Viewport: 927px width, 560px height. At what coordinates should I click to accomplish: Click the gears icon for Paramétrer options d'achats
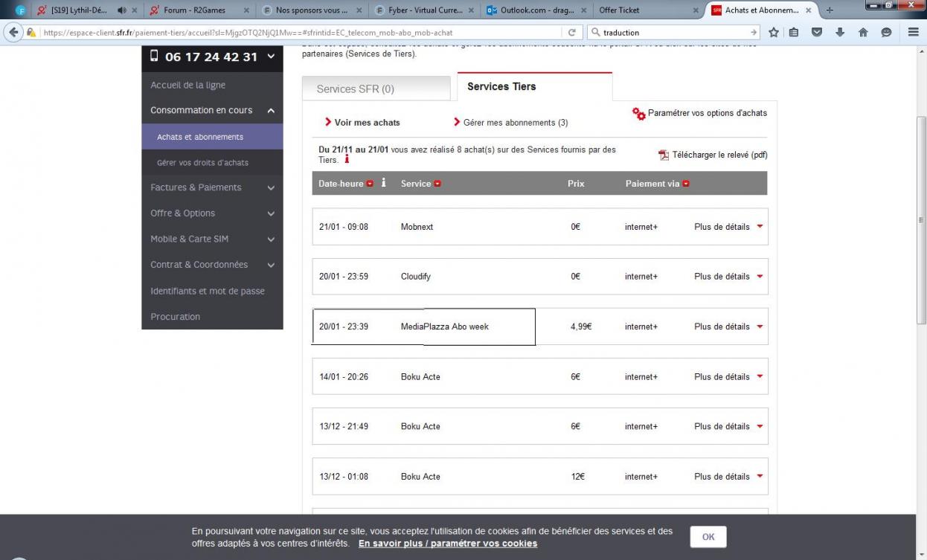tap(638, 114)
